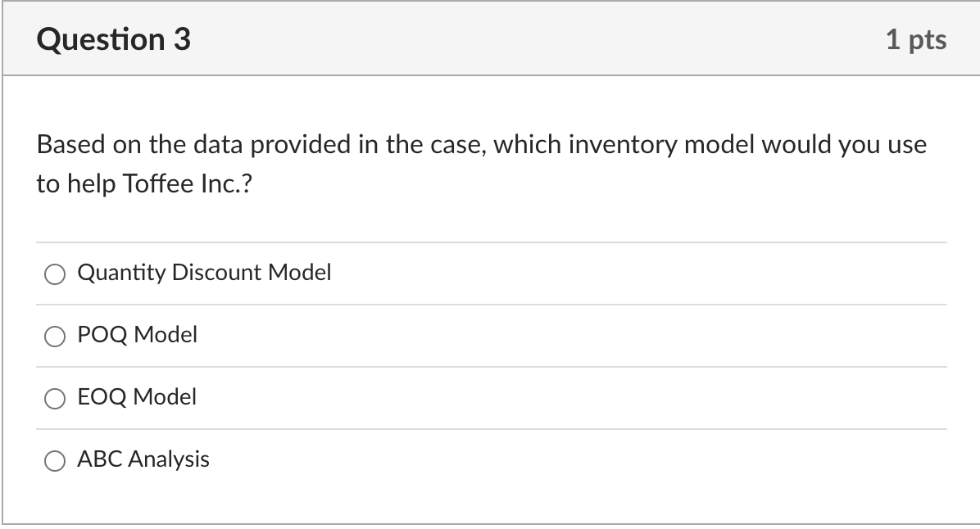980x529 pixels.
Task: Click the Question 3 header
Action: coord(113,38)
